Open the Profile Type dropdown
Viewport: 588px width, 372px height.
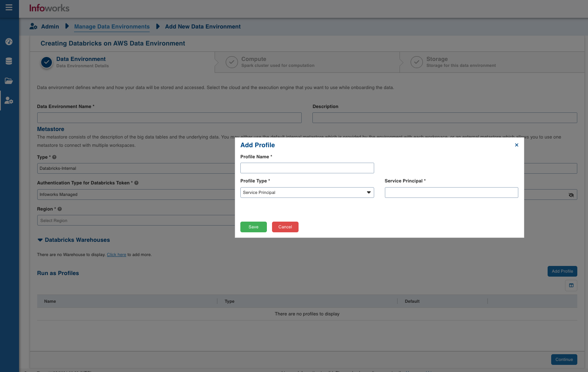[307, 192]
